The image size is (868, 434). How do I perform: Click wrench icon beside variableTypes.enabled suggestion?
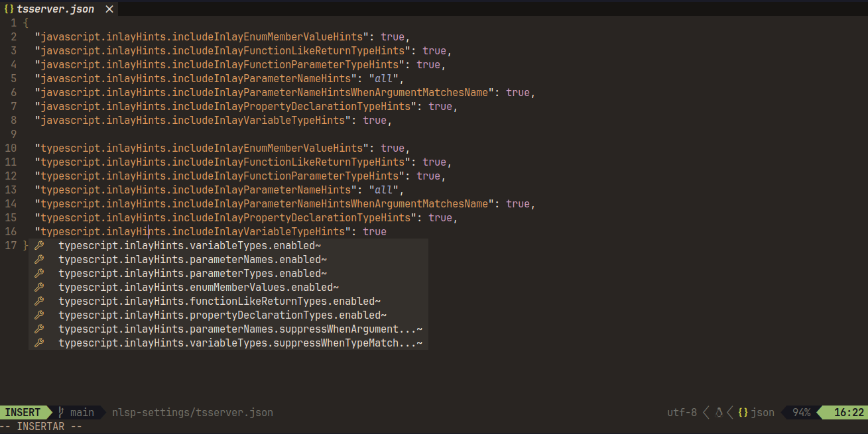pyautogui.click(x=39, y=246)
